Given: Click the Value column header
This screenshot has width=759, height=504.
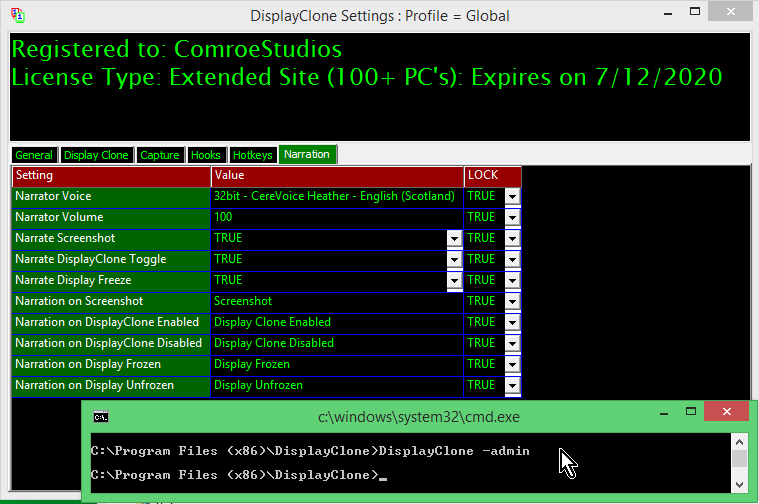Looking at the screenshot, I should (337, 176).
